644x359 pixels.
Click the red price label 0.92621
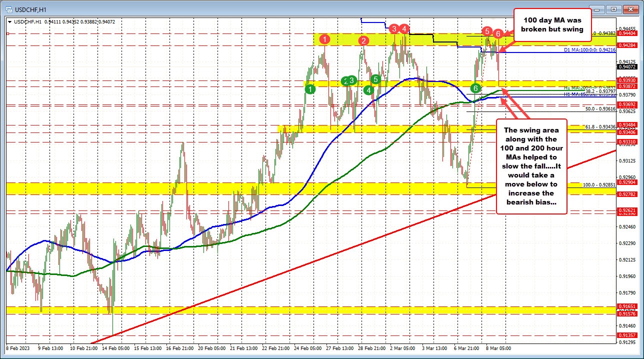(x=626, y=210)
